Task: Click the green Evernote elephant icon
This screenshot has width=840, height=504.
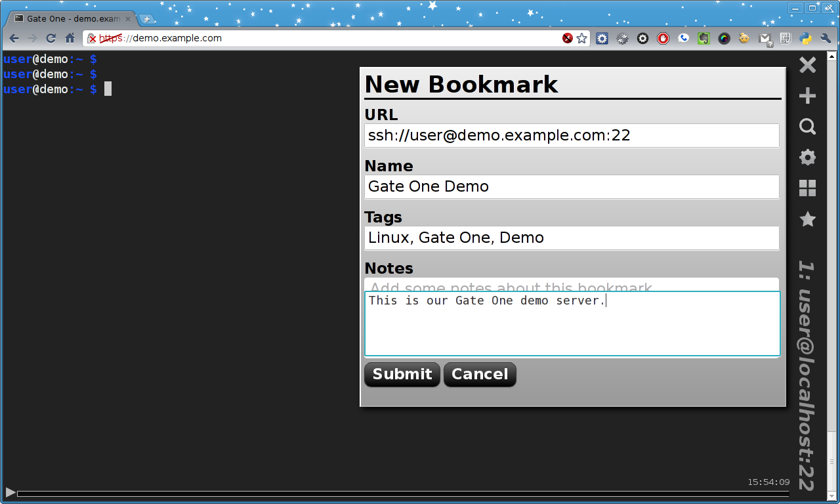Action: [703, 38]
